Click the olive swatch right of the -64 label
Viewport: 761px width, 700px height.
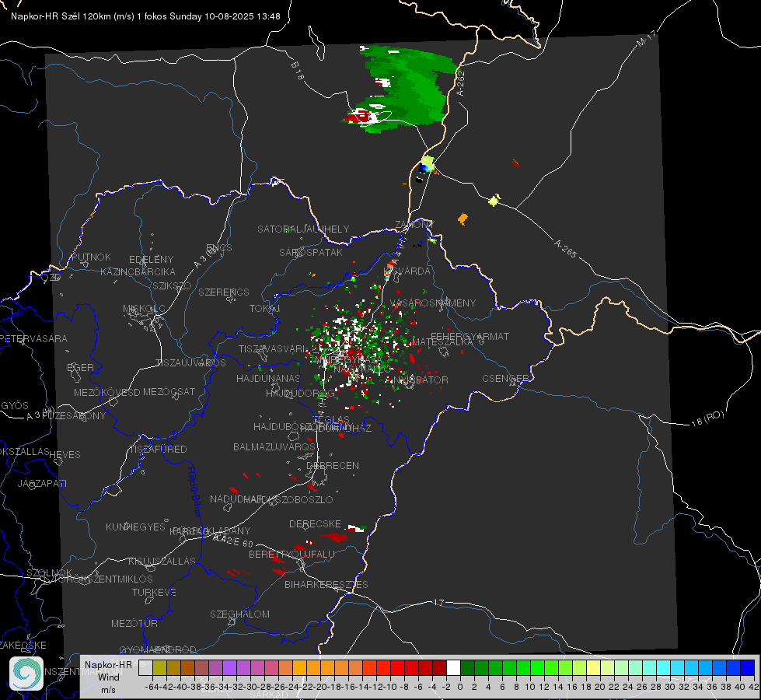(159, 667)
